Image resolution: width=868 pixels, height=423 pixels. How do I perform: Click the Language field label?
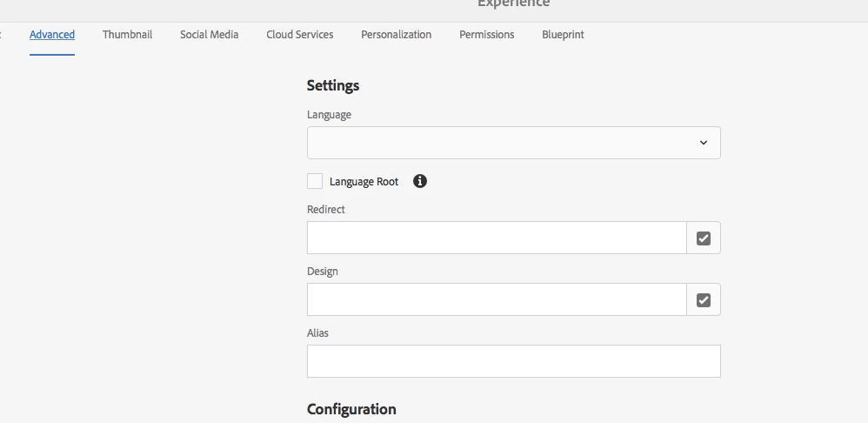329,115
